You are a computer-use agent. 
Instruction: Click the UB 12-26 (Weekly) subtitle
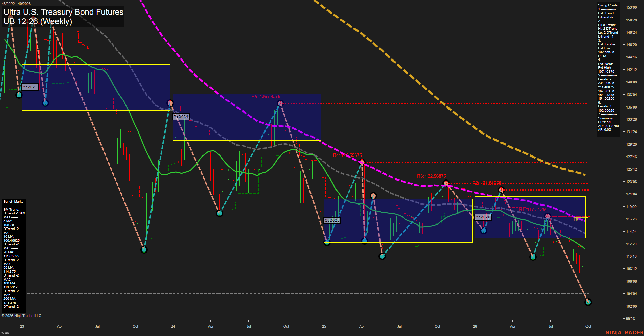point(38,21)
